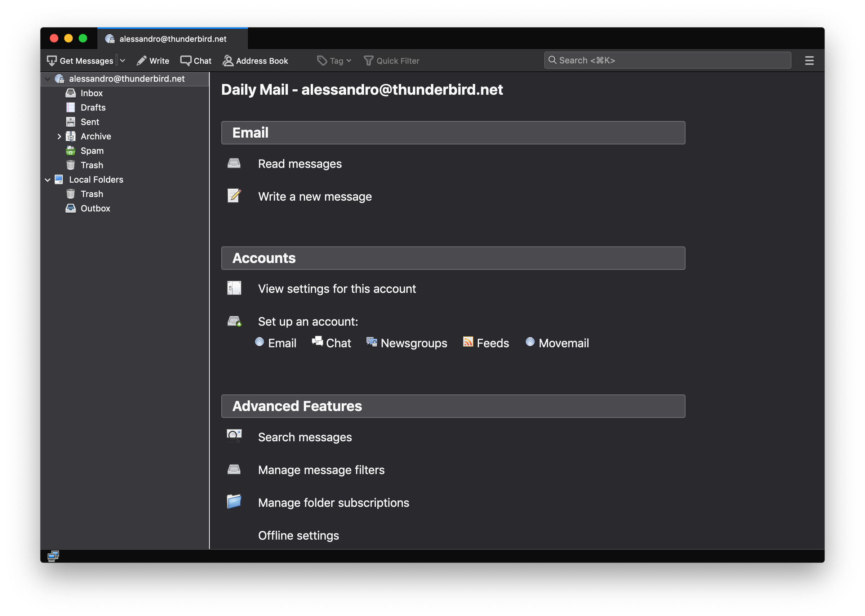The height and width of the screenshot is (616, 865).
Task: Expand the Get Messages dropdown
Action: coord(123,61)
